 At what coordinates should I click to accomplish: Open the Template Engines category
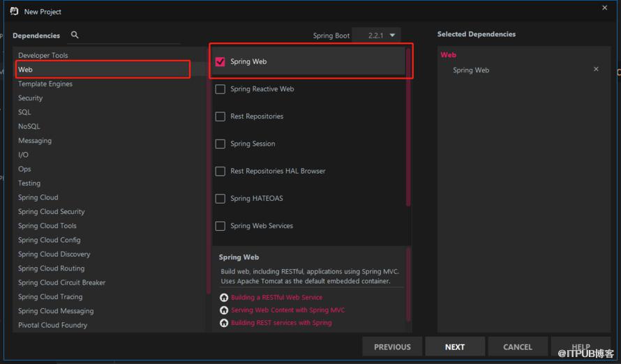110,84
